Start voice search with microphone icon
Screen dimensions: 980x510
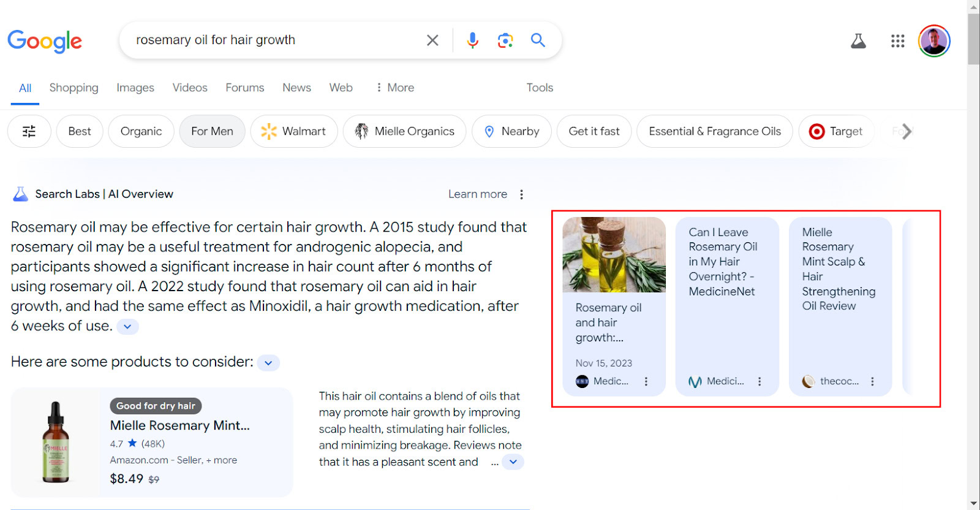click(x=472, y=40)
